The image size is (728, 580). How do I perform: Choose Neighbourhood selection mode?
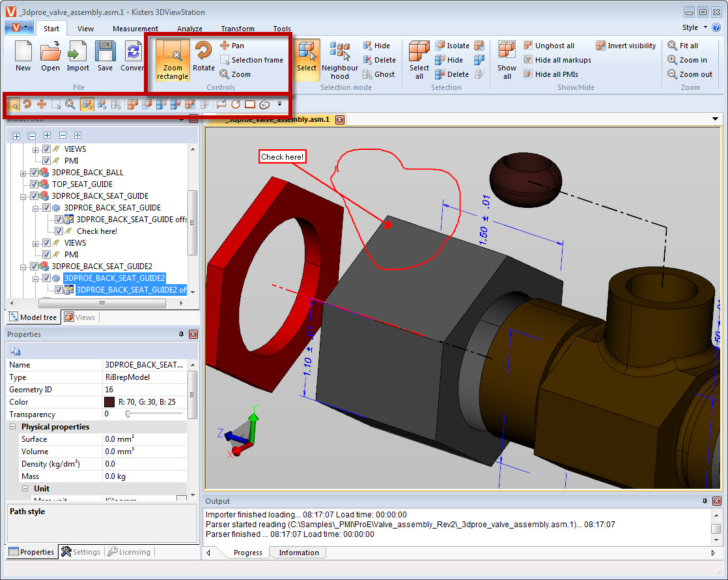[340, 59]
